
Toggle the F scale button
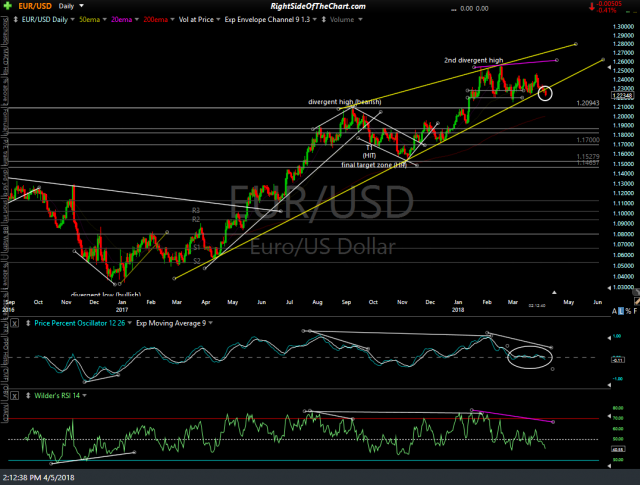pyautogui.click(x=635, y=311)
